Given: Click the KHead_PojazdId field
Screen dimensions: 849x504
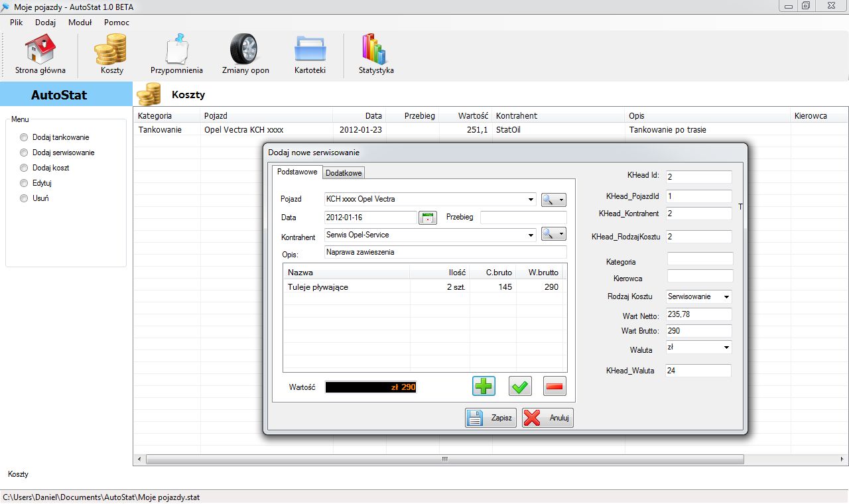Looking at the screenshot, I should (699, 196).
